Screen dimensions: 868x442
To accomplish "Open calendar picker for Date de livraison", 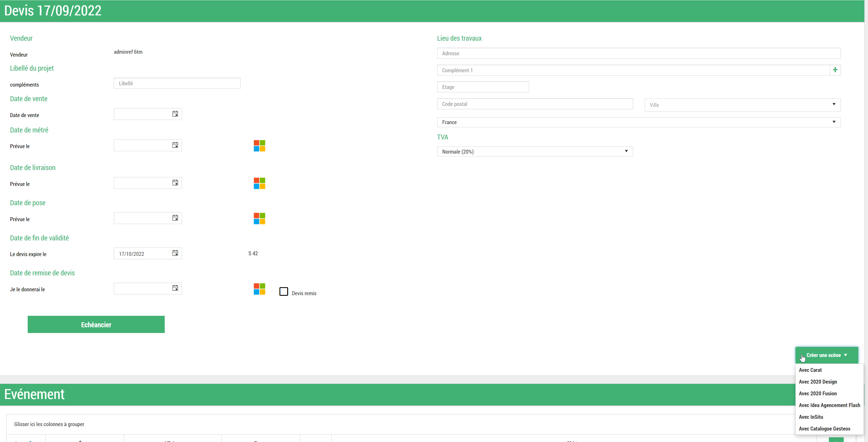I will tap(175, 183).
